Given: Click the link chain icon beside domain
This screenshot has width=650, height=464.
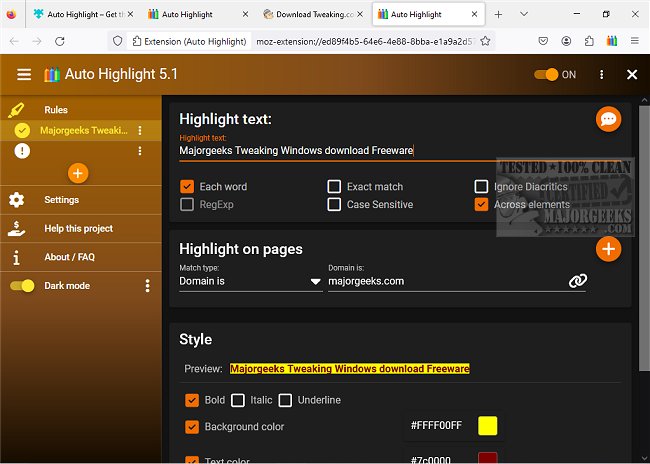Looking at the screenshot, I should 577,281.
